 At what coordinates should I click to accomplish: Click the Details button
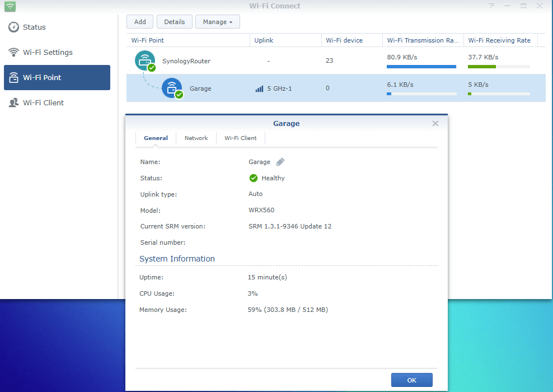(x=174, y=21)
